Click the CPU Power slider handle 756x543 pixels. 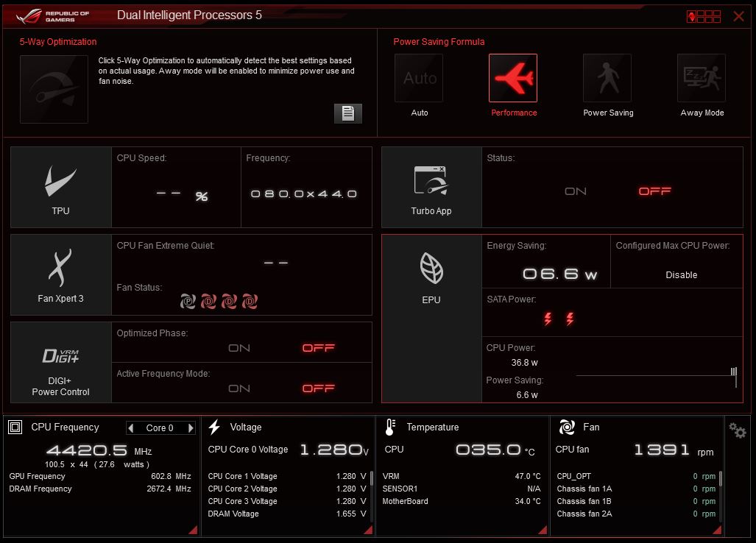coord(734,375)
